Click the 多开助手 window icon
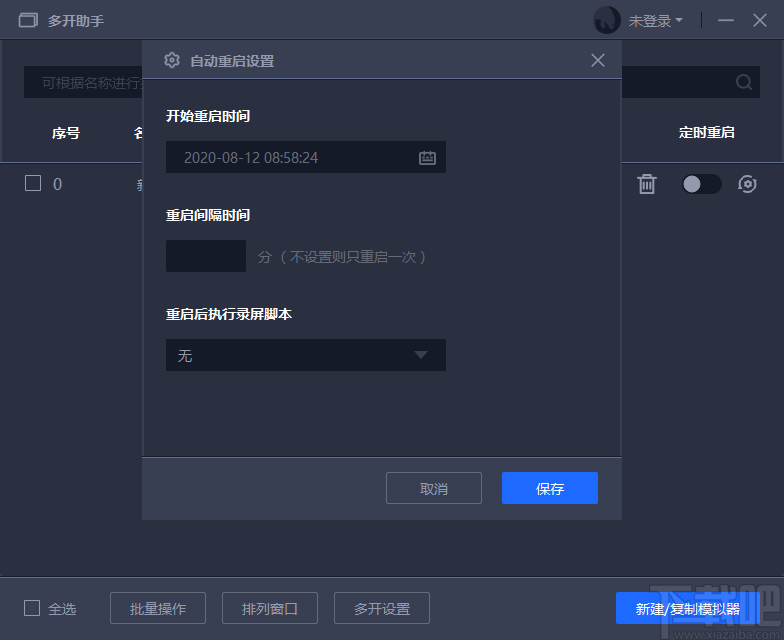The image size is (784, 640). pos(28,20)
